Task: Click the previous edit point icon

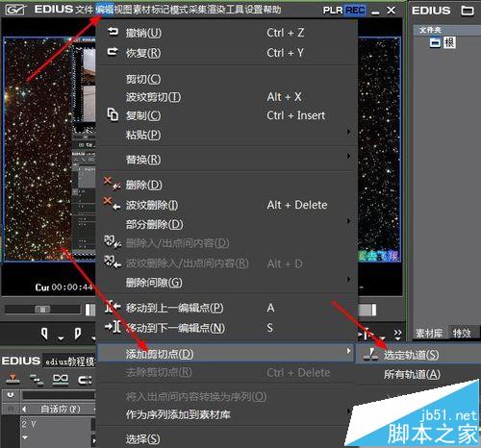Action: click(x=113, y=307)
